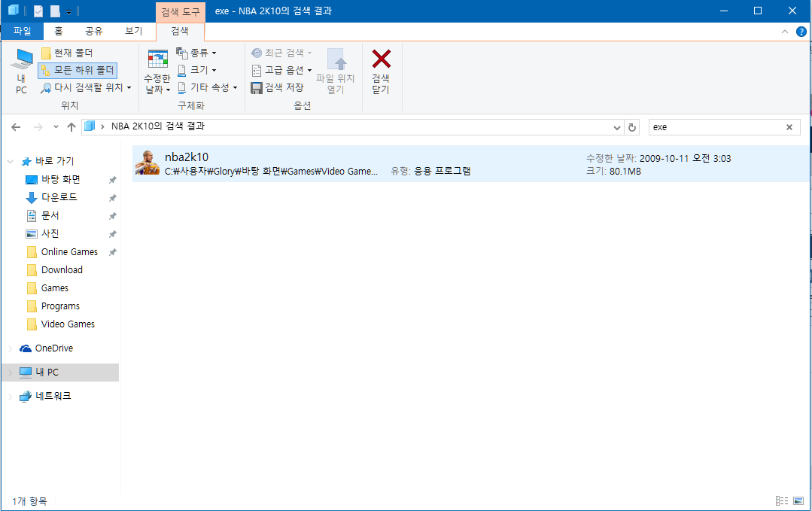Open Download folder in sidebar
Image resolution: width=812 pixels, height=511 pixels.
tap(62, 269)
